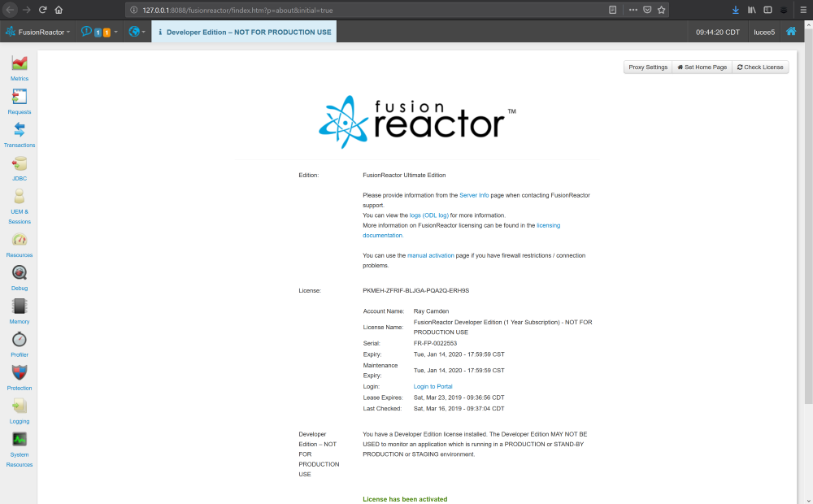Open the Metrics sidebar icon

(x=20, y=63)
